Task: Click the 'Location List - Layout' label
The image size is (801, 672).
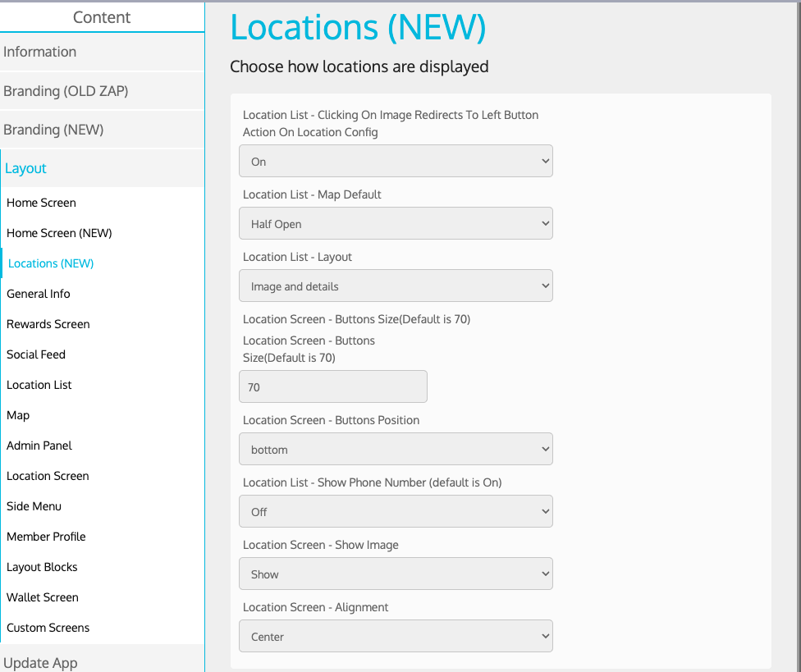Action: point(297,257)
